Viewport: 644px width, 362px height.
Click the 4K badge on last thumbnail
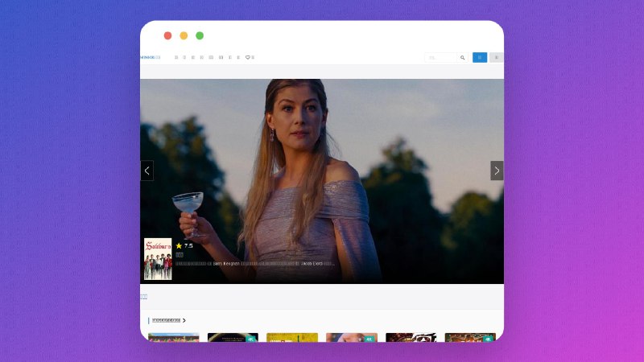tap(488, 339)
